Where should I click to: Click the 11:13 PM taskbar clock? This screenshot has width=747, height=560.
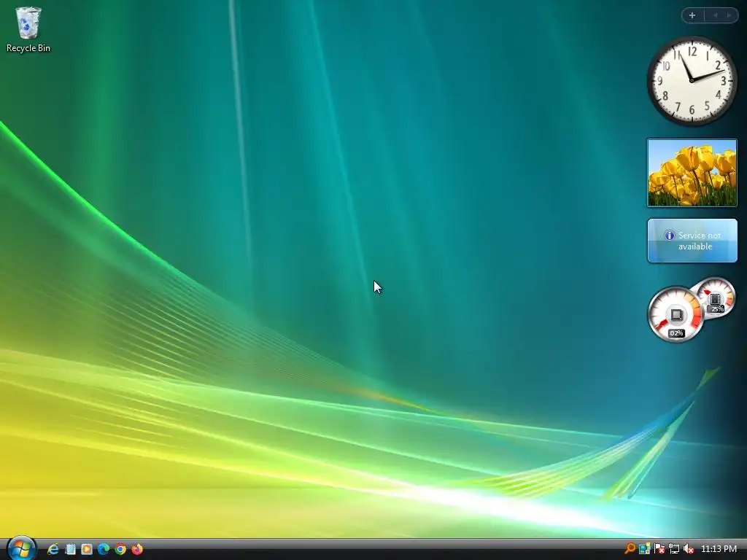[719, 549]
